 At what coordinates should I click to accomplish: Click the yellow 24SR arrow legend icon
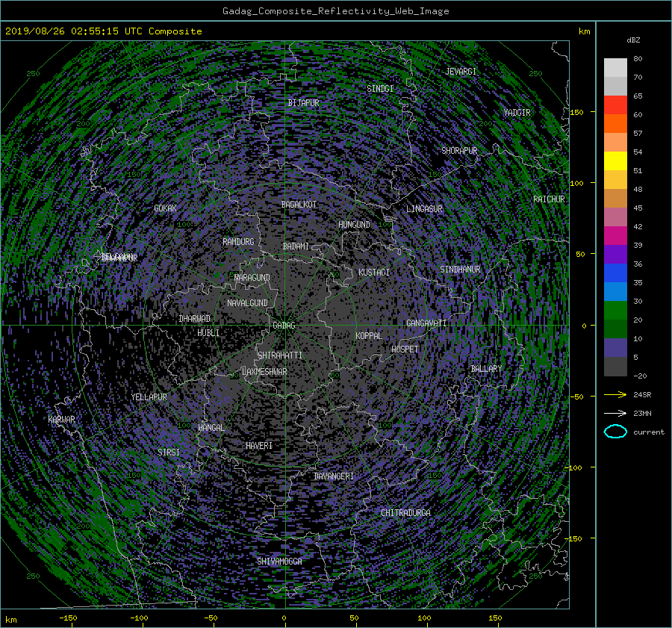tap(615, 395)
